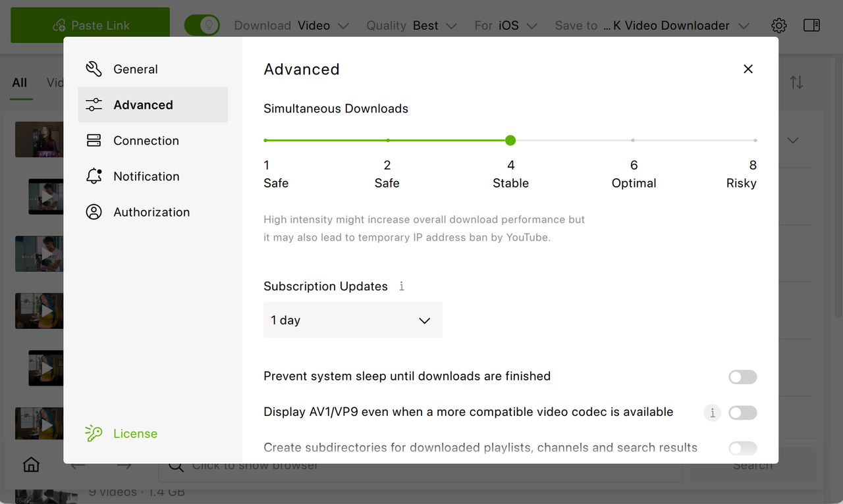Open the Subscription Updates 1 day dropdown
843x504 pixels.
click(353, 320)
